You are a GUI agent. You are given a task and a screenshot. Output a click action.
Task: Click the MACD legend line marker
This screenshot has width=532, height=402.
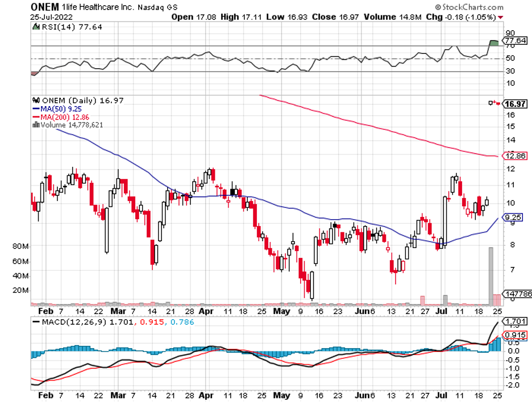click(36, 323)
